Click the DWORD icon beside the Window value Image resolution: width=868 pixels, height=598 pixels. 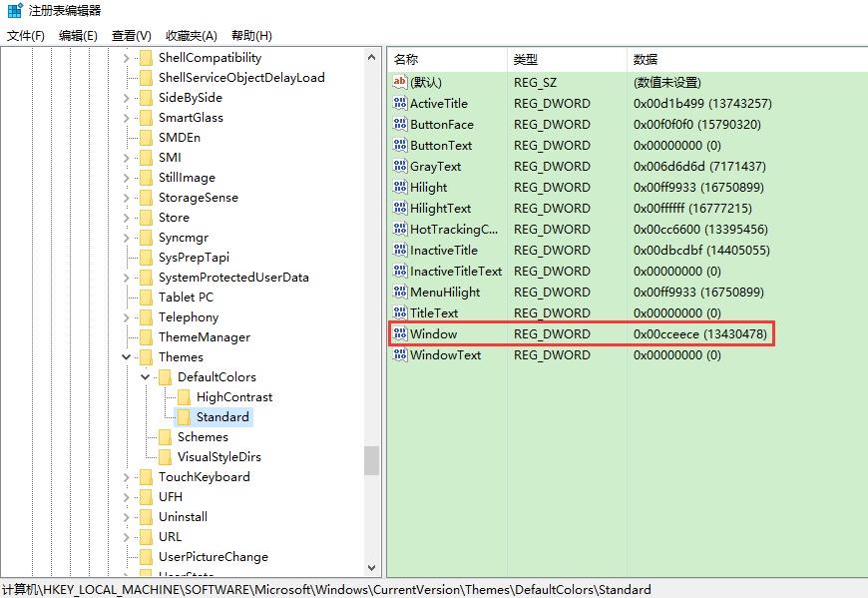pos(400,333)
